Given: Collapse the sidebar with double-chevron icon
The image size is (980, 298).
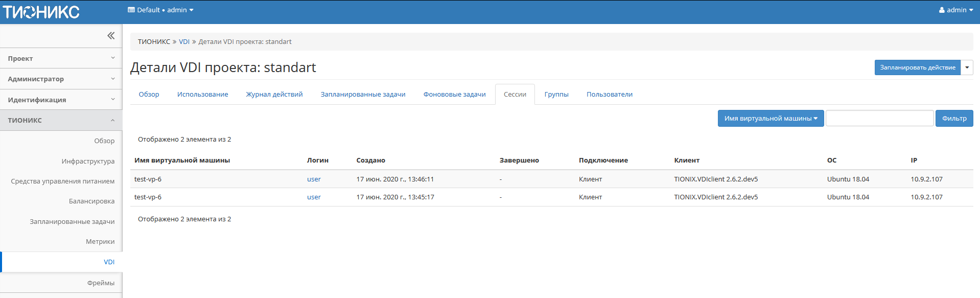Looking at the screenshot, I should [x=111, y=36].
